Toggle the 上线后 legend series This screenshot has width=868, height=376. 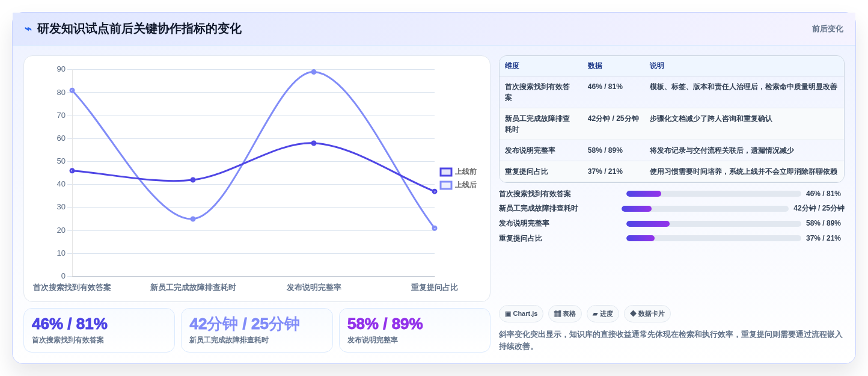tap(458, 185)
